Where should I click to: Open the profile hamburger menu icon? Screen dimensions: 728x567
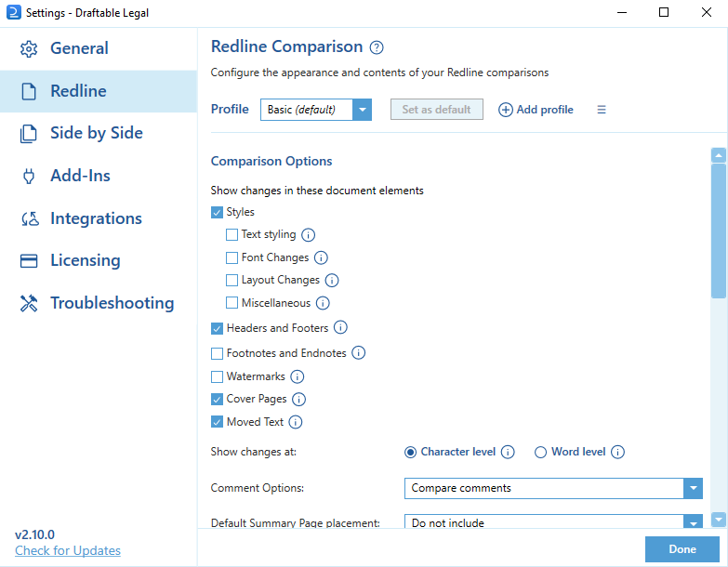pyautogui.click(x=602, y=110)
